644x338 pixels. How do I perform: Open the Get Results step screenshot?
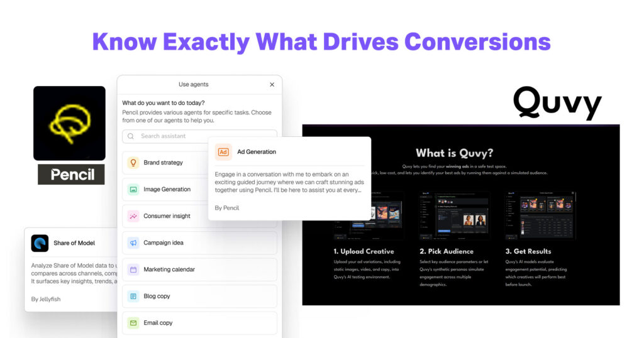(540, 215)
